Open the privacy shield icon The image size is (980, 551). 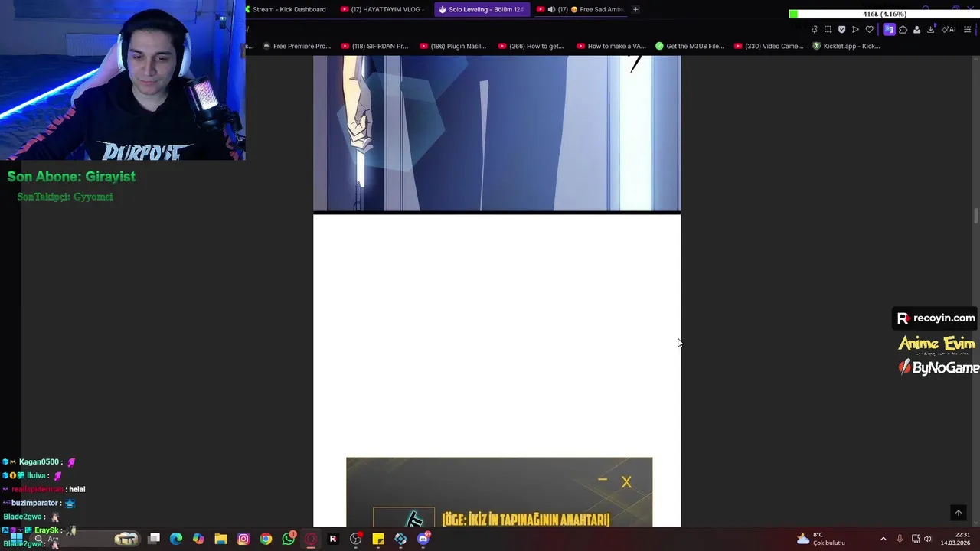pos(841,30)
